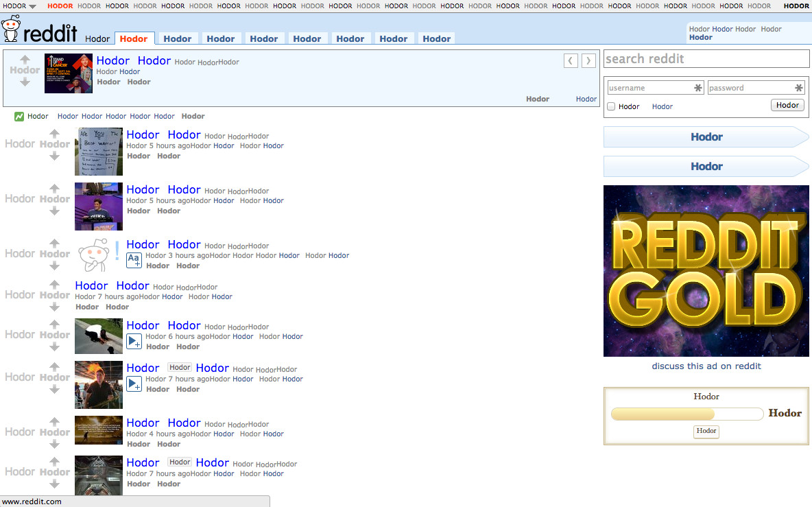The image size is (812, 507).
Task: Open the purple game-show contestant thumbnail
Action: click(x=98, y=206)
